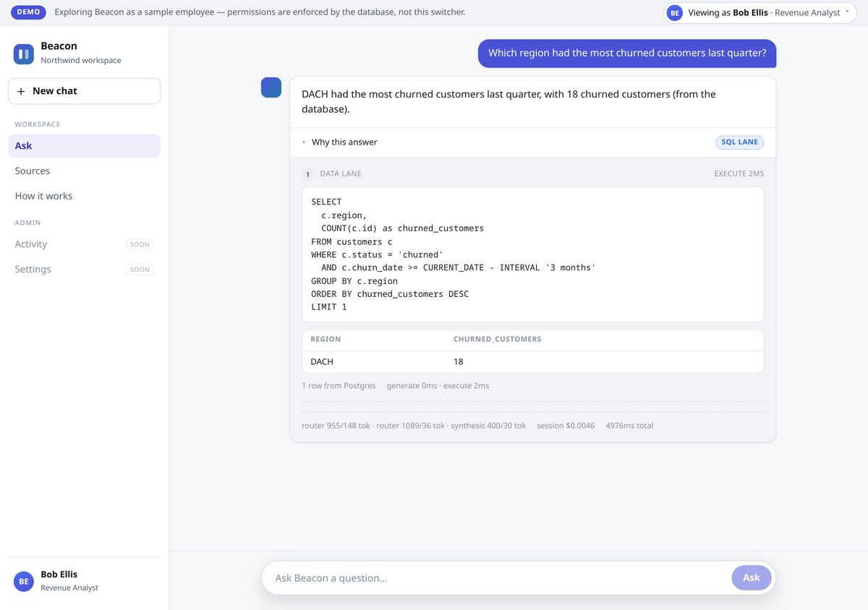Click the user question message bubble

coord(627,53)
